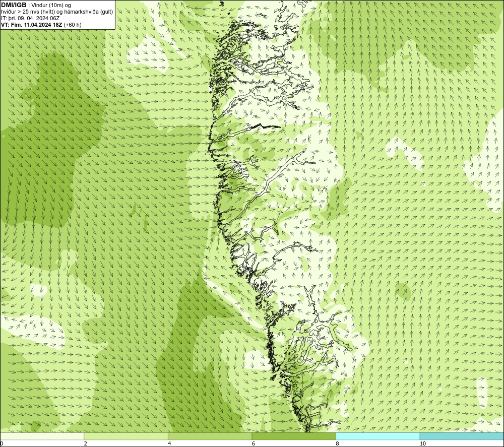Click the '8' label on the color scale
The width and height of the screenshot is (504, 447).
[337, 443]
